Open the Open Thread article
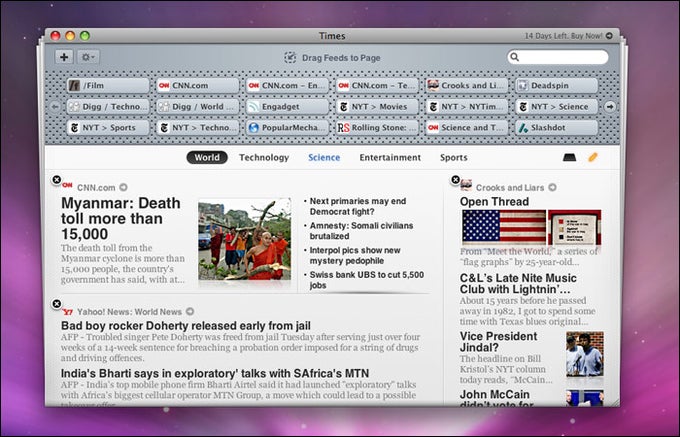 tap(494, 202)
